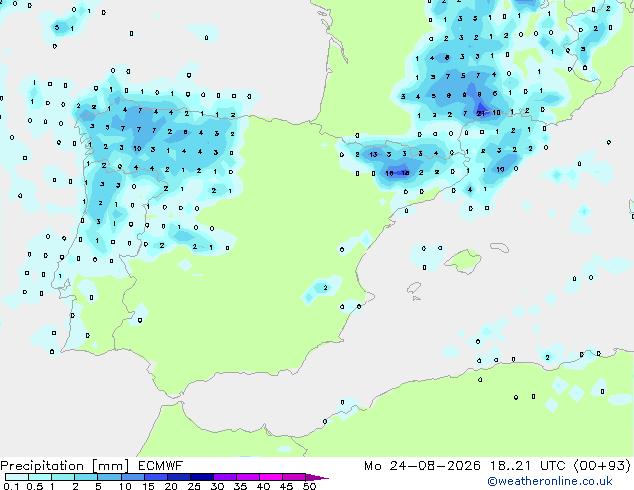Click the legend label '45'
The image size is (634, 490).
286,486
